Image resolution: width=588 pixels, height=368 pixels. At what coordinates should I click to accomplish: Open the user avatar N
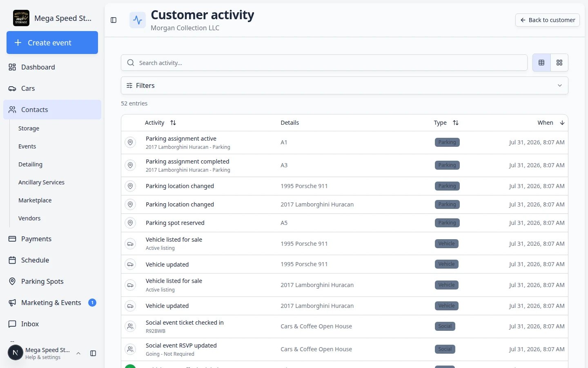[16, 352]
